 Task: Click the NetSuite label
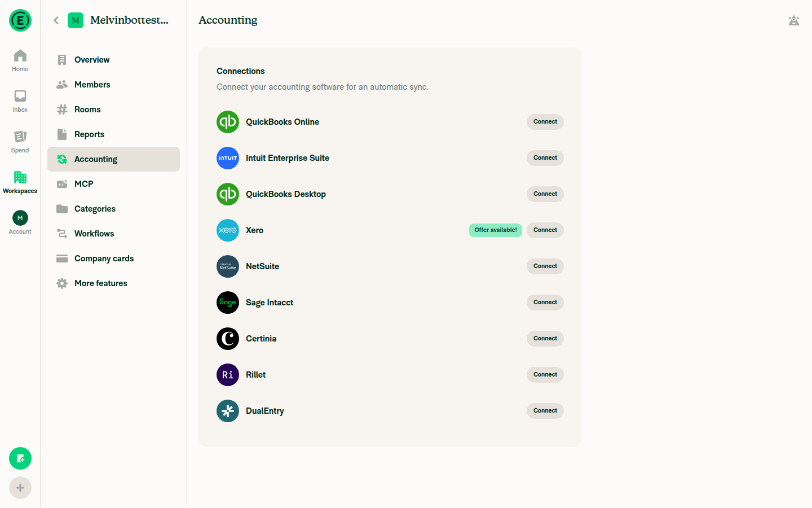coord(262,266)
